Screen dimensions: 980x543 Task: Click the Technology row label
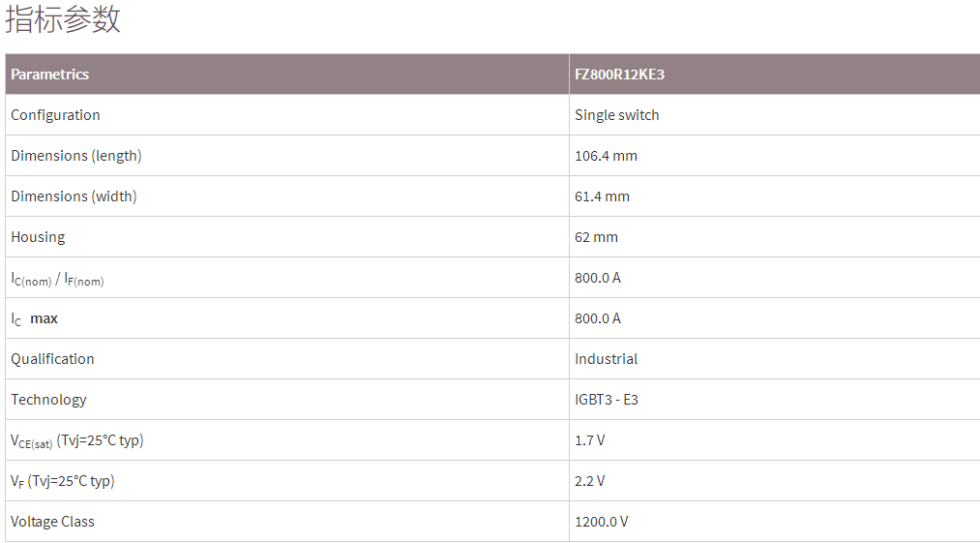48,400
